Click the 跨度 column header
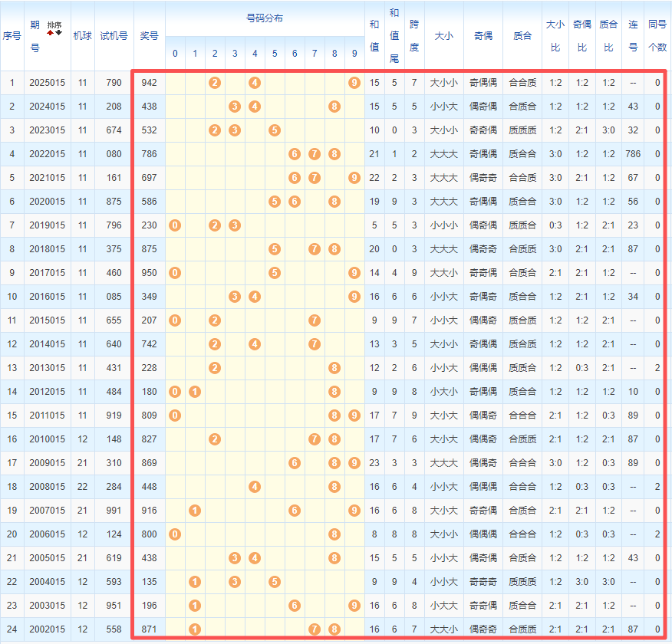This screenshot has height=644, width=672. (x=414, y=35)
